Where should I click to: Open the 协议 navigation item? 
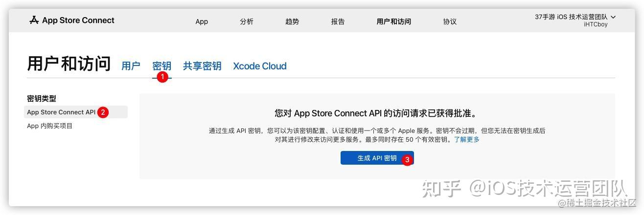[x=450, y=21]
